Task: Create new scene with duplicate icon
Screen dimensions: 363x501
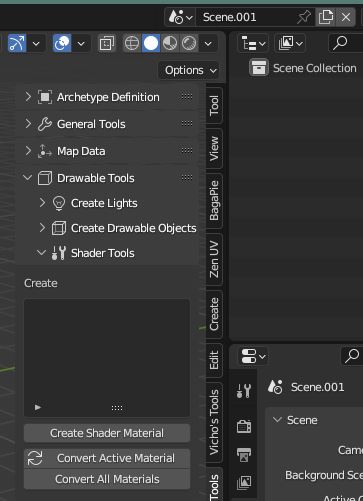Action: pos(326,17)
